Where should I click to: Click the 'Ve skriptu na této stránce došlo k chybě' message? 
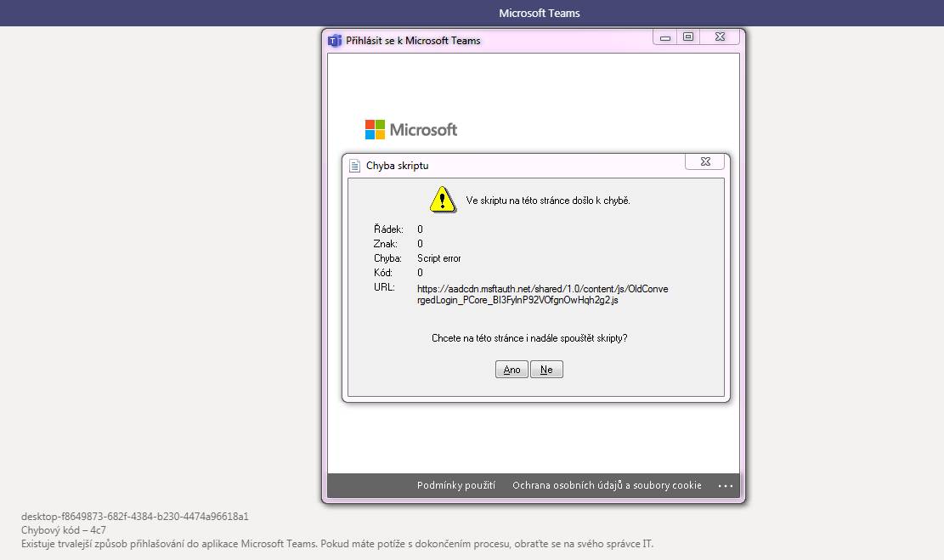click(548, 201)
